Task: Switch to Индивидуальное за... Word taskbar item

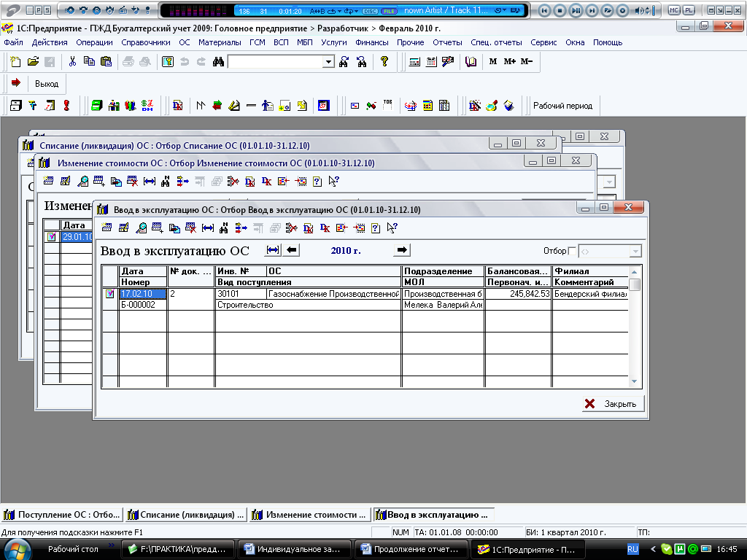Action: (295, 549)
